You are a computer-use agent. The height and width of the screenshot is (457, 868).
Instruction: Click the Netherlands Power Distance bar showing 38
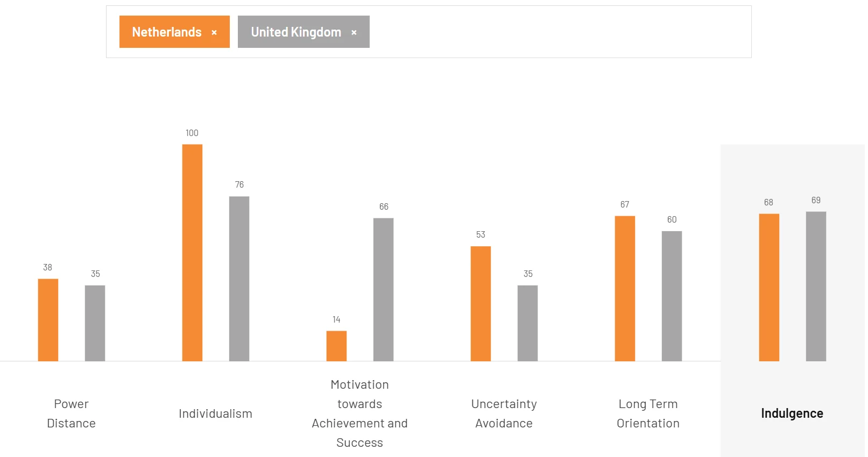(47, 320)
